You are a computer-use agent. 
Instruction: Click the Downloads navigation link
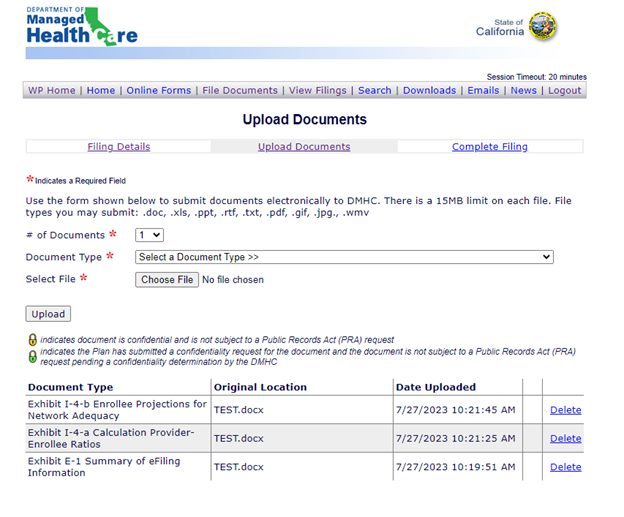tap(429, 90)
